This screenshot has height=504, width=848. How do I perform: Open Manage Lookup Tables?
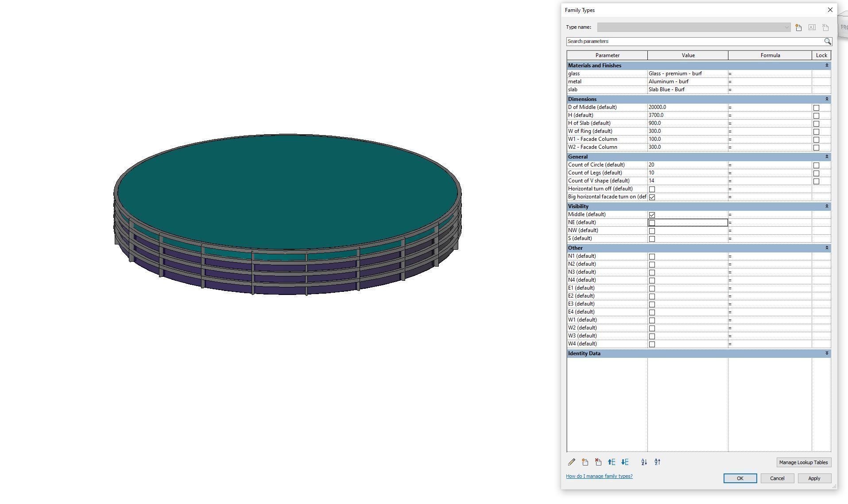[803, 462]
